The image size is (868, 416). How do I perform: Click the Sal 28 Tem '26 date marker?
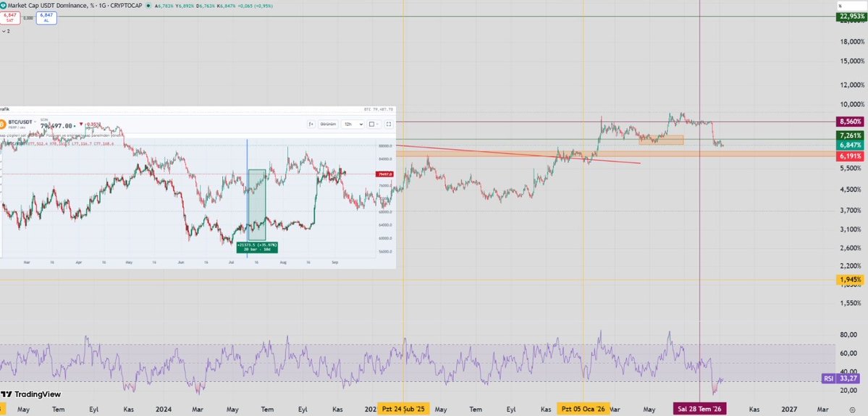pos(700,409)
